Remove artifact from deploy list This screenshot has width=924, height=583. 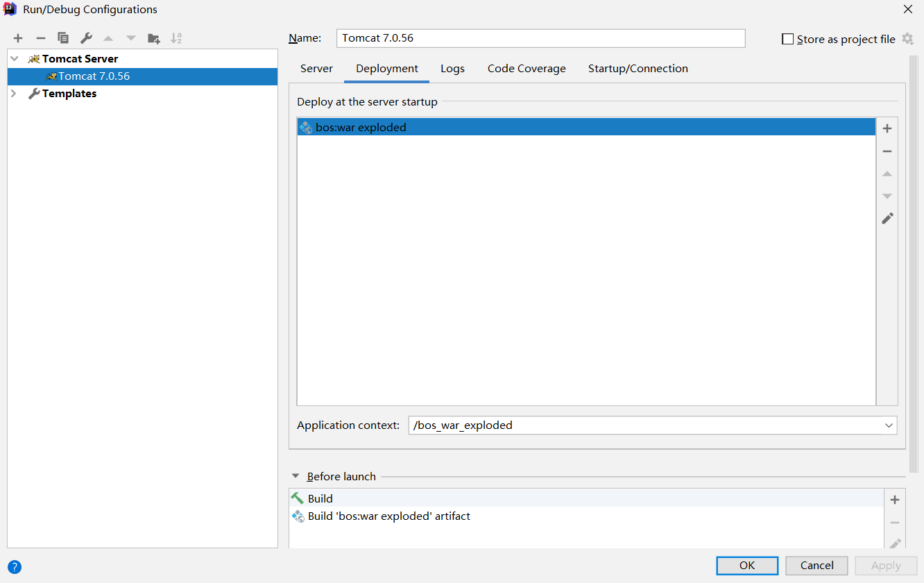coord(887,151)
